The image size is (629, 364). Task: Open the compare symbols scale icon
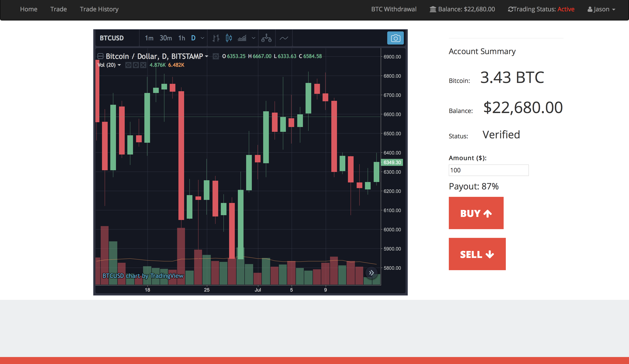click(x=266, y=38)
